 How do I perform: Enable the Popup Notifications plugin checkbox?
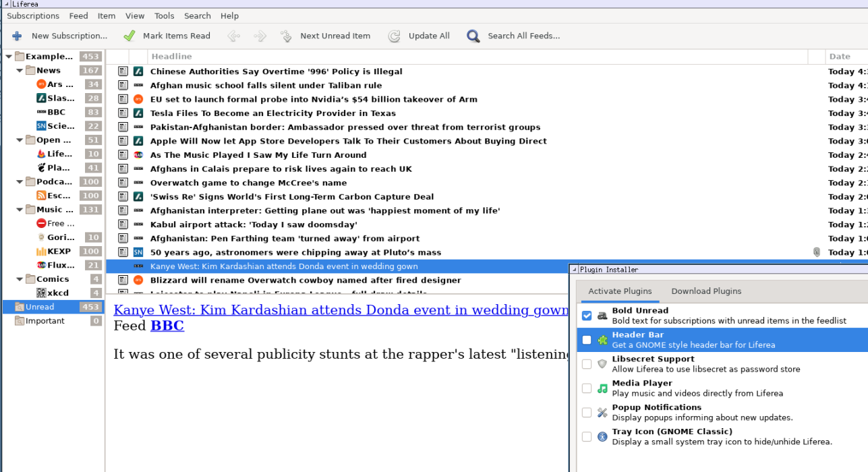click(587, 413)
